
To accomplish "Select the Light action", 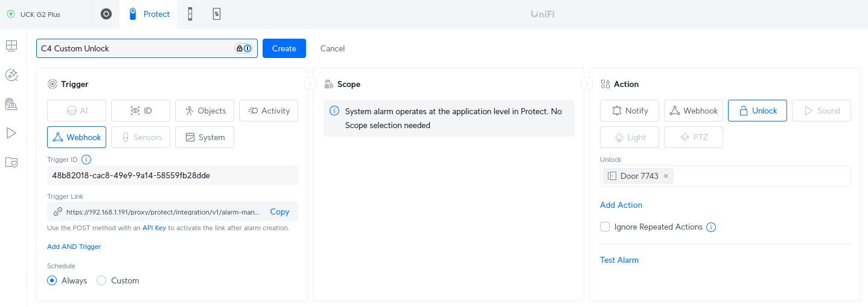I will pyautogui.click(x=630, y=137).
